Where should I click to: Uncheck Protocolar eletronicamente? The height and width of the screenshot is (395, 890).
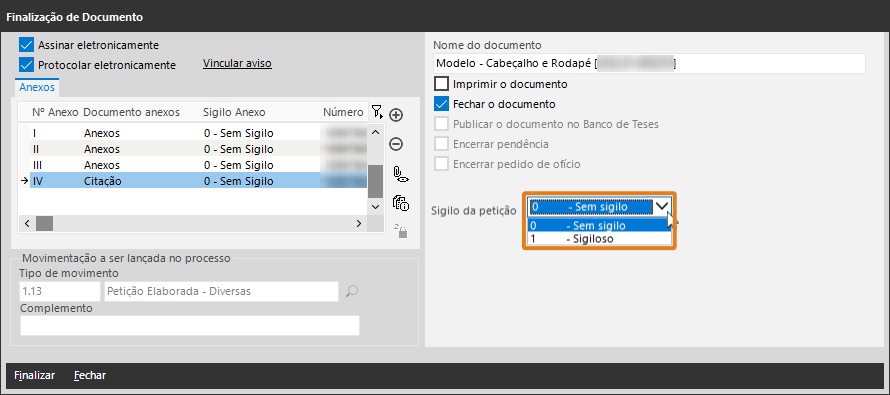point(27,64)
